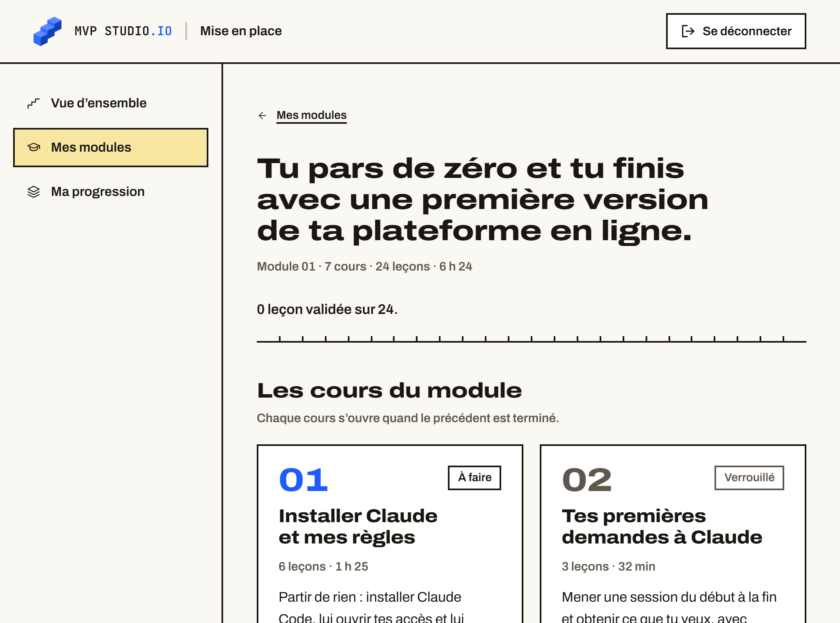Click Se déconnecter button
The image size is (840, 623).
[736, 31]
